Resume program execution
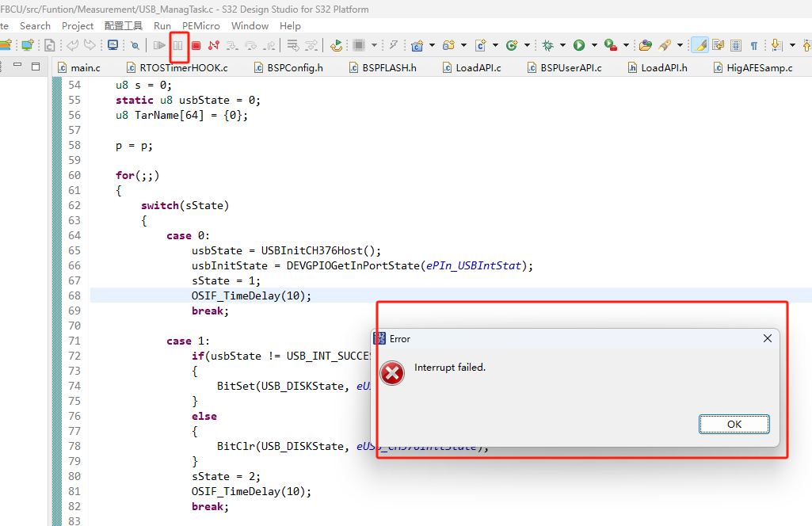This screenshot has width=812, height=526. [158, 45]
